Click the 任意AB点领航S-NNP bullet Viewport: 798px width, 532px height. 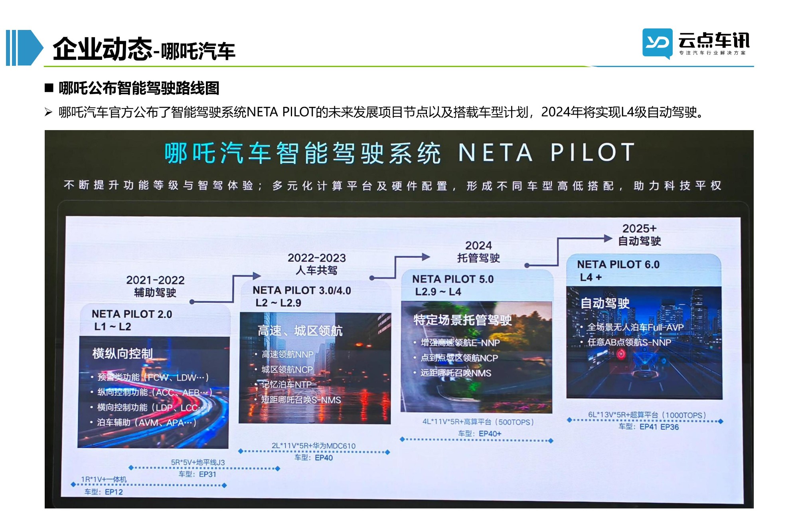click(x=626, y=342)
